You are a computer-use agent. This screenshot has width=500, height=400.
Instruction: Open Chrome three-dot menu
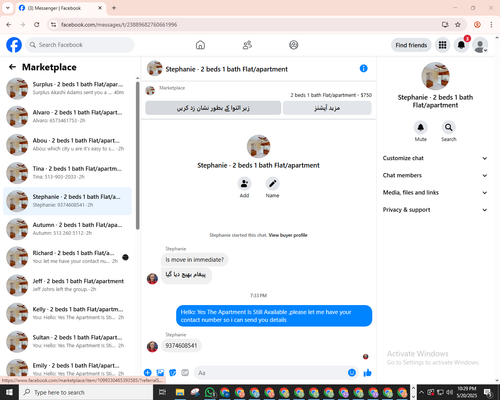491,24
